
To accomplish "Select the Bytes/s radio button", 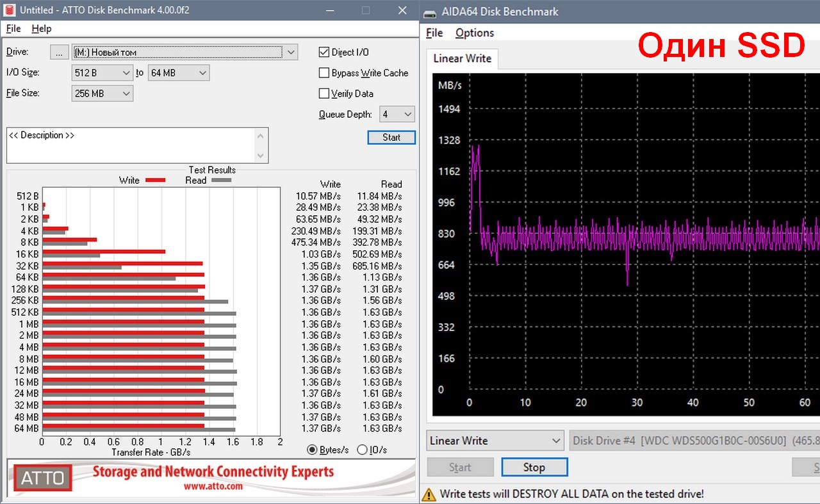I will pyautogui.click(x=312, y=450).
